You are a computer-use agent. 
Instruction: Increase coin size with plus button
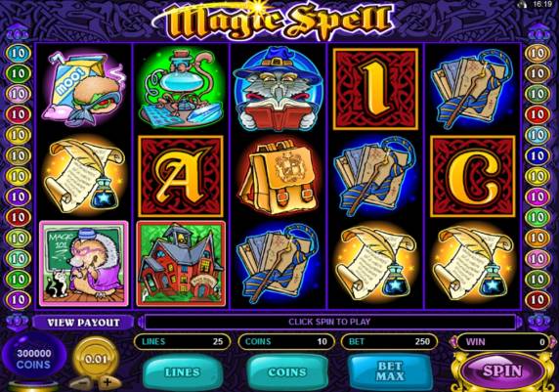click(107, 382)
